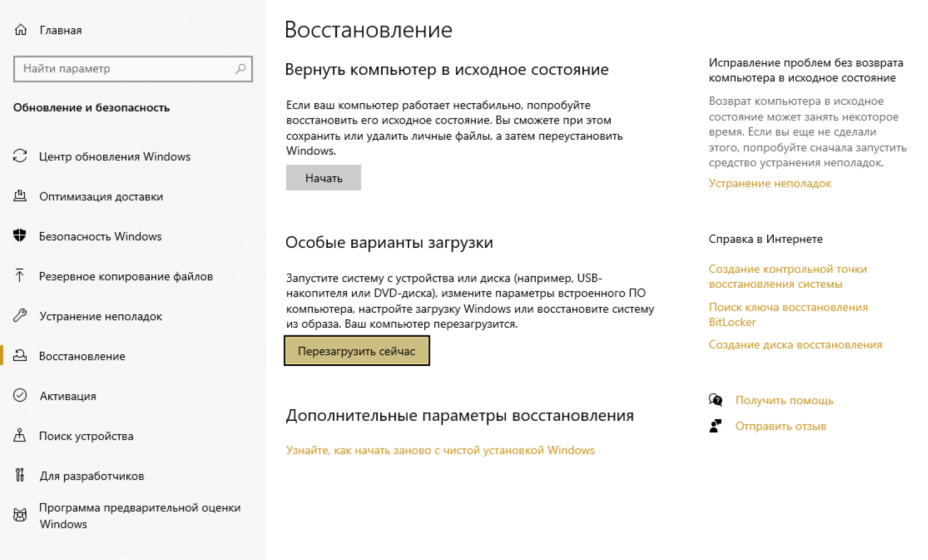Click the Поиск устройства locator icon

coord(20,435)
